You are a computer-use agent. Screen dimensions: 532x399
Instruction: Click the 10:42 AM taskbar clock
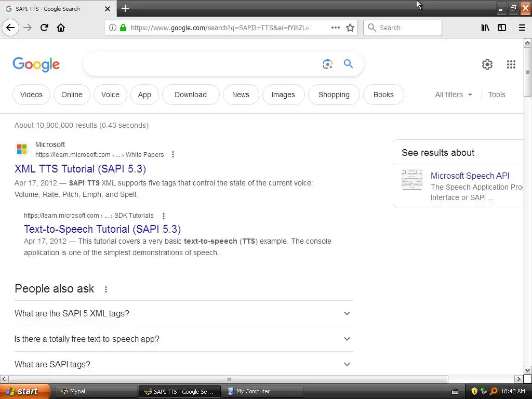pos(513,392)
